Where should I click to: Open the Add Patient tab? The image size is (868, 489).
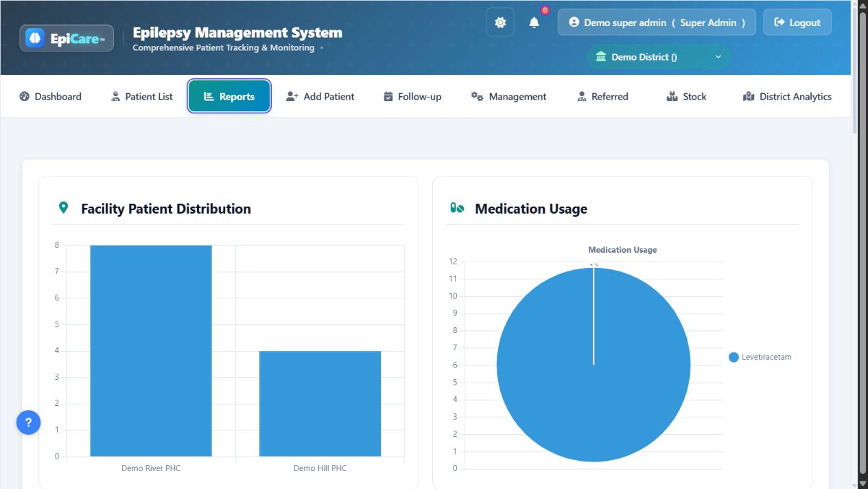tap(320, 96)
